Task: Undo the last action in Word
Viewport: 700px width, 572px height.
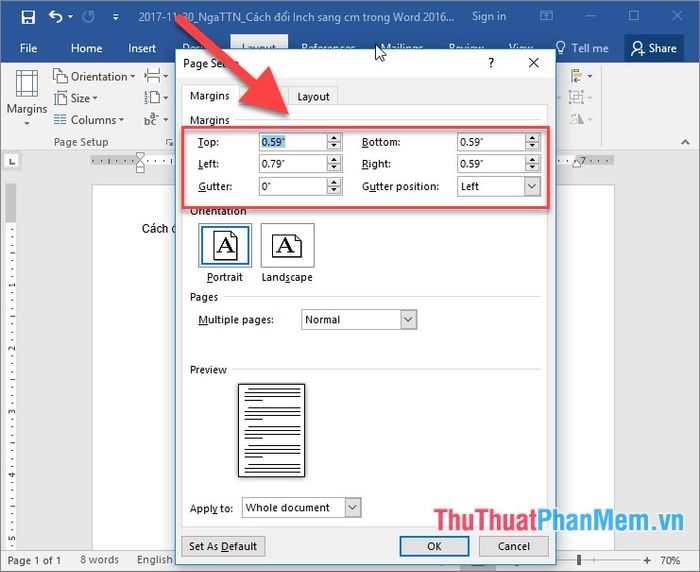Action: (55, 17)
